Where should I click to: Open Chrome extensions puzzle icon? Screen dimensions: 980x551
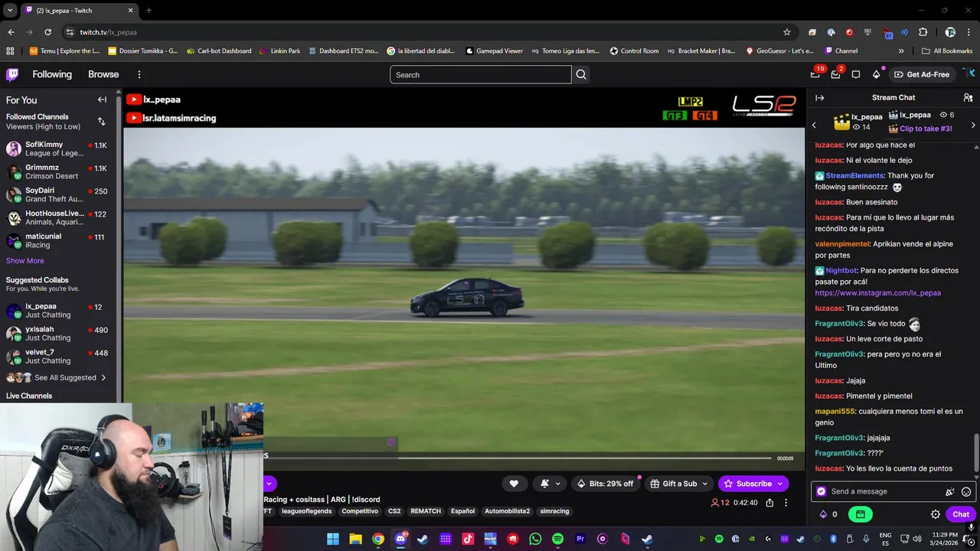coord(923,32)
